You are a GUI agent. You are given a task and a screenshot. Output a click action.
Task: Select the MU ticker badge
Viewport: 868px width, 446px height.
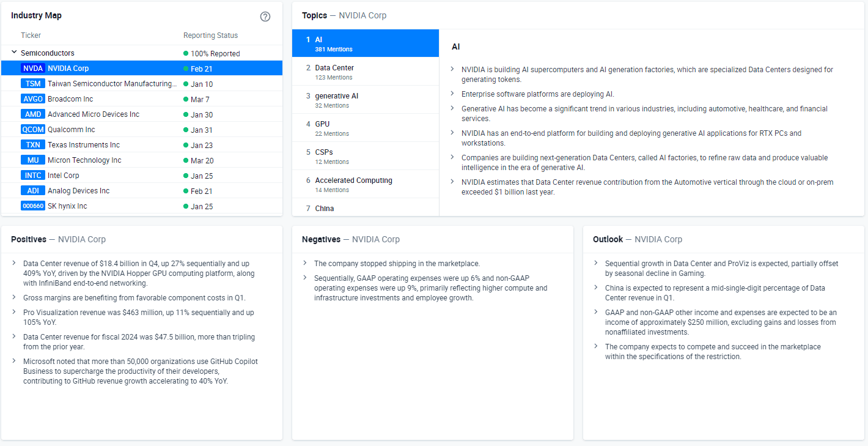[x=32, y=160]
